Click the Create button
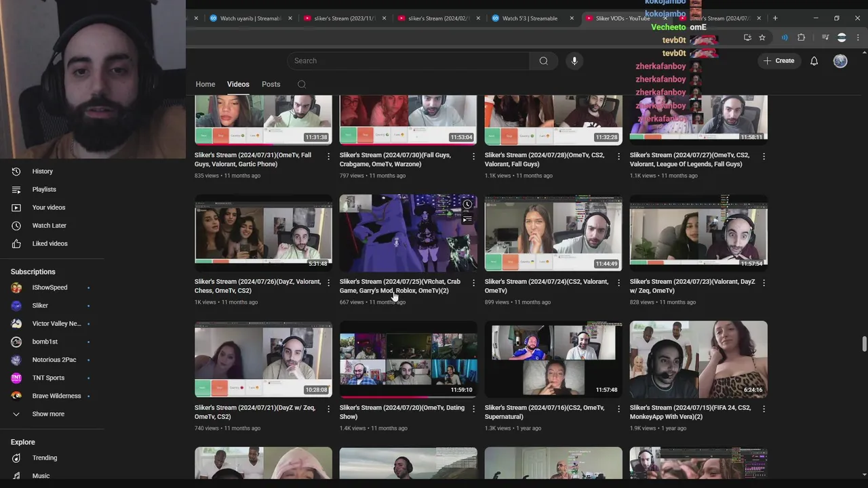 pos(778,61)
